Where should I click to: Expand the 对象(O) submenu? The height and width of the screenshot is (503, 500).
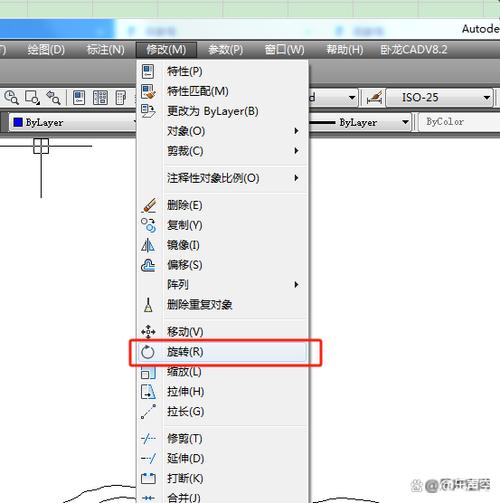(296, 131)
